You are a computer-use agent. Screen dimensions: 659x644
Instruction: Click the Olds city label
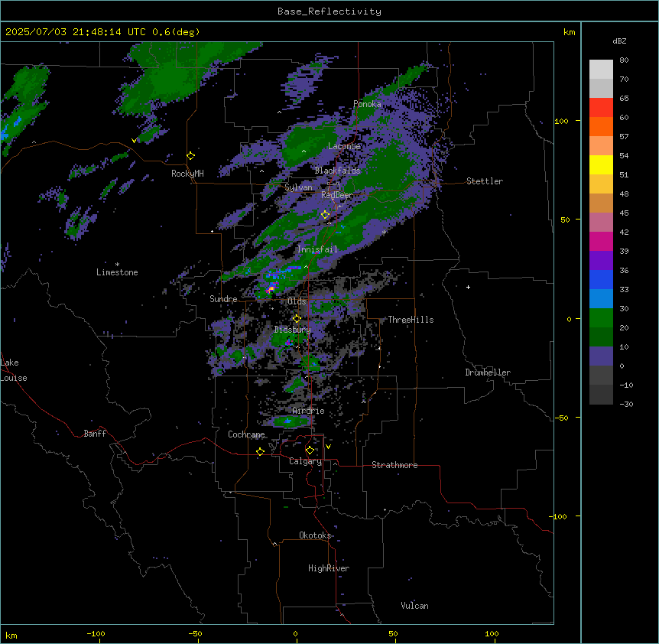point(297,301)
